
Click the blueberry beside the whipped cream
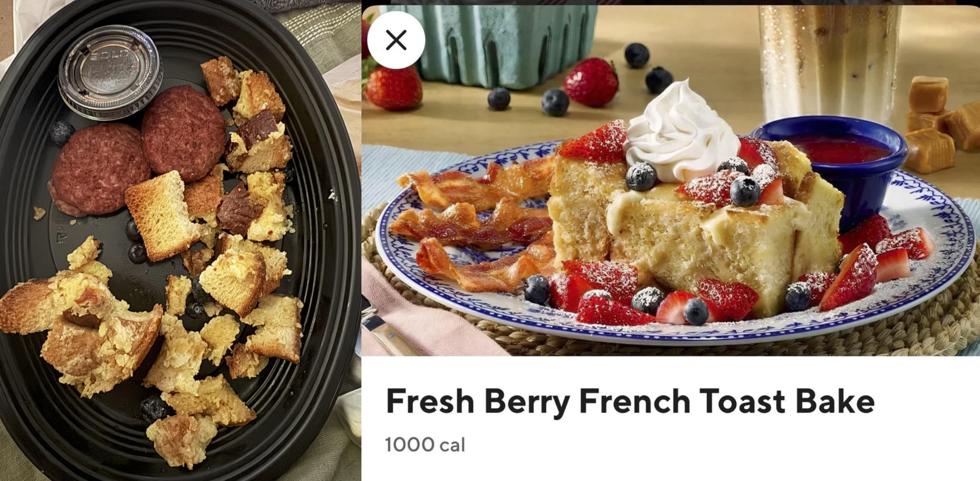click(x=641, y=177)
